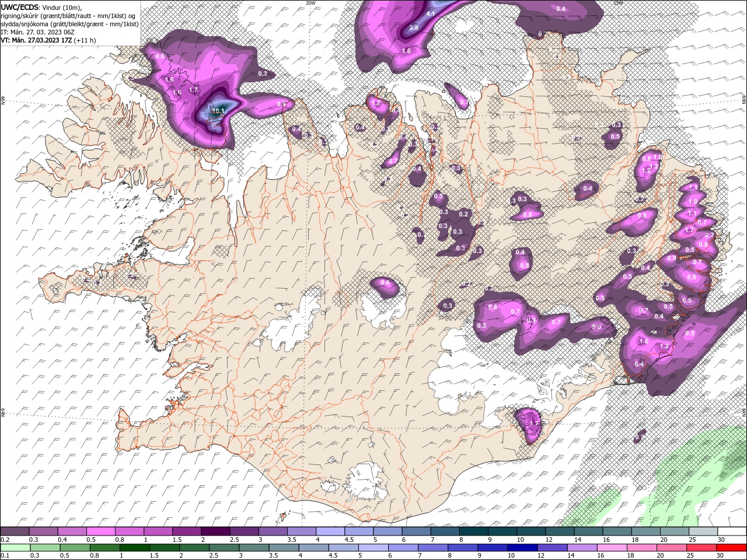The image size is (747, 560).
Task: Click the bottom-row purple swatch between 12 and 14
Action: 552,547
